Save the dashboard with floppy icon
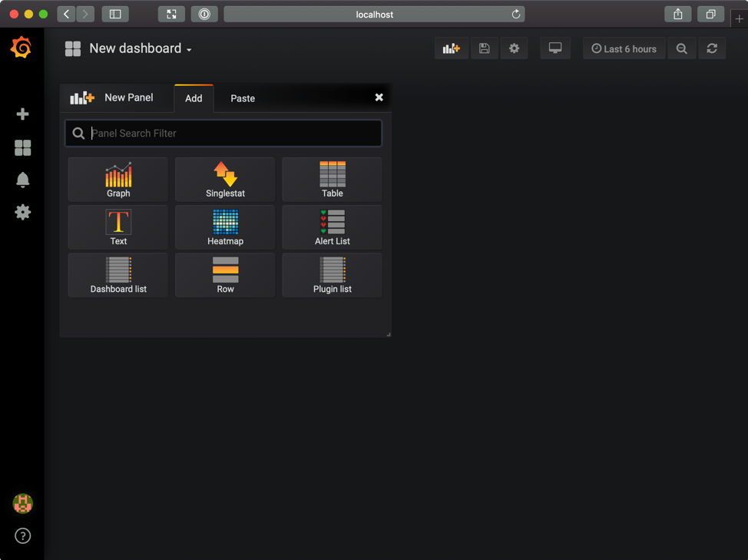 tap(484, 48)
